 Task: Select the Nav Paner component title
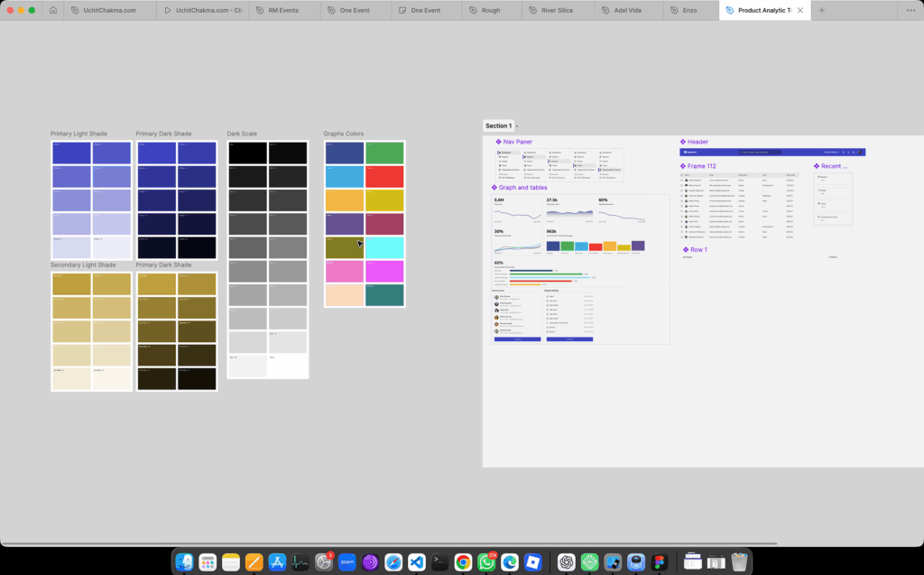coord(517,142)
